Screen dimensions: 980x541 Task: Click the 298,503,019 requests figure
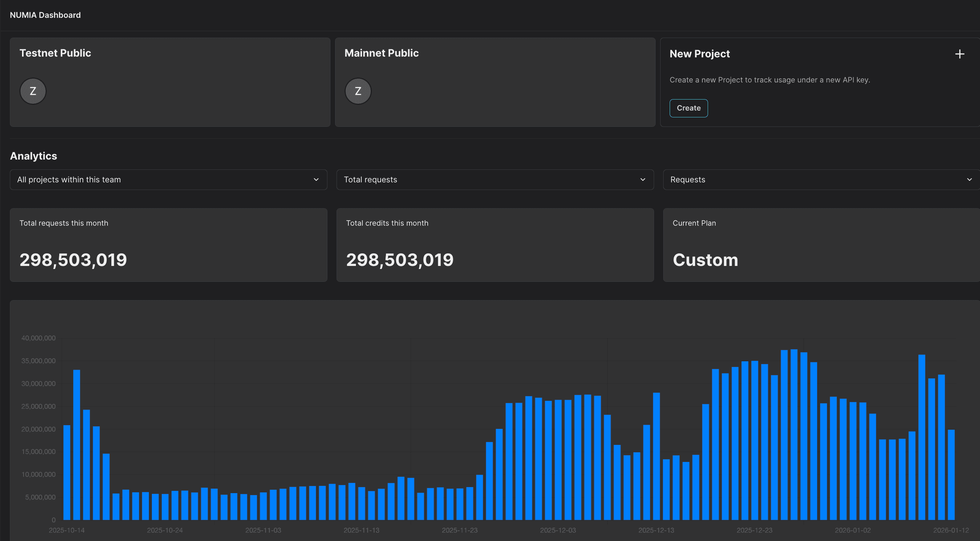pos(73,260)
